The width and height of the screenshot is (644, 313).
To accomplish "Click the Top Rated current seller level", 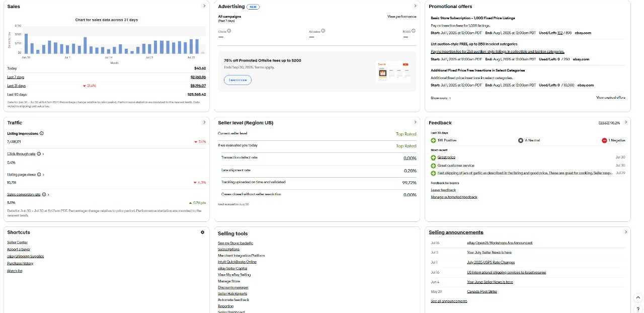I will (406, 134).
